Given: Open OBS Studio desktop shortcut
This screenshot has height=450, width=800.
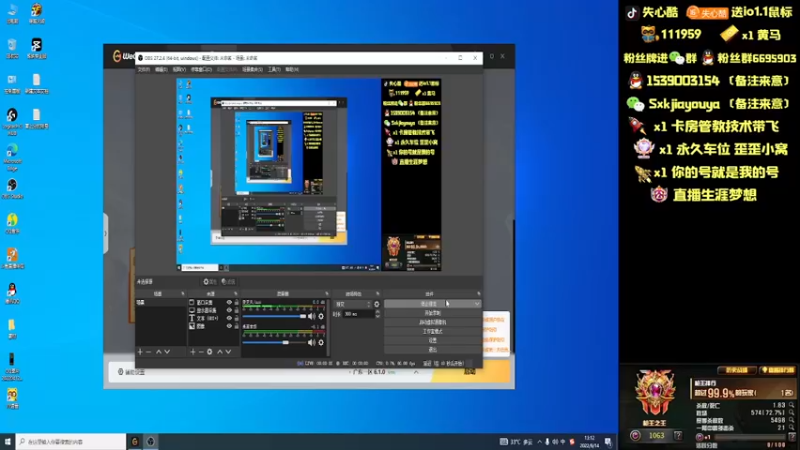Looking at the screenshot, I should click(x=12, y=188).
